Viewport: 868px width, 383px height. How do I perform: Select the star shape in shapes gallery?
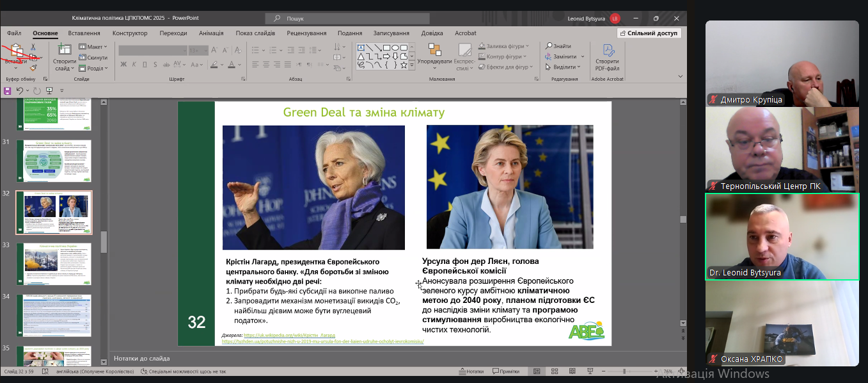403,64
